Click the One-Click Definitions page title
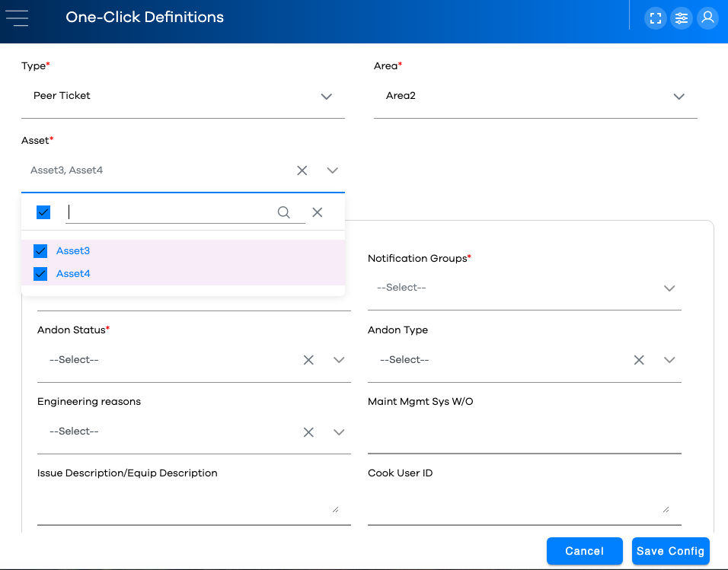The height and width of the screenshot is (570, 728). click(145, 18)
